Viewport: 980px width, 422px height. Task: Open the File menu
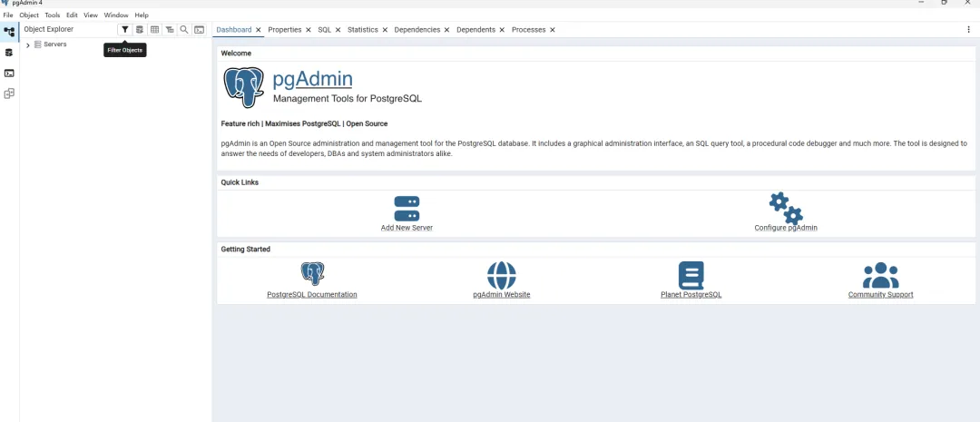point(8,15)
